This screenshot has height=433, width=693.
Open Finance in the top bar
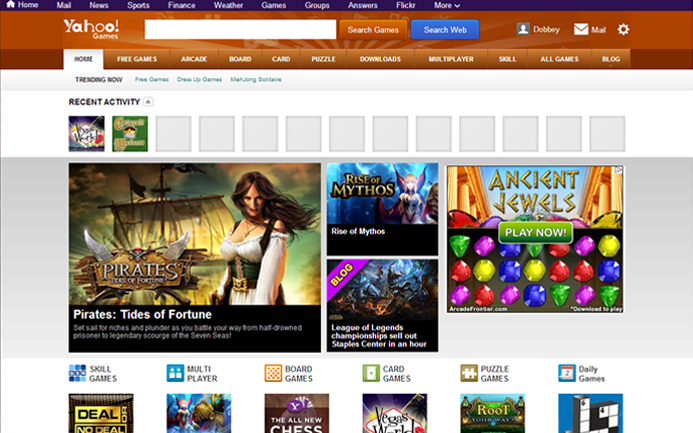182,5
